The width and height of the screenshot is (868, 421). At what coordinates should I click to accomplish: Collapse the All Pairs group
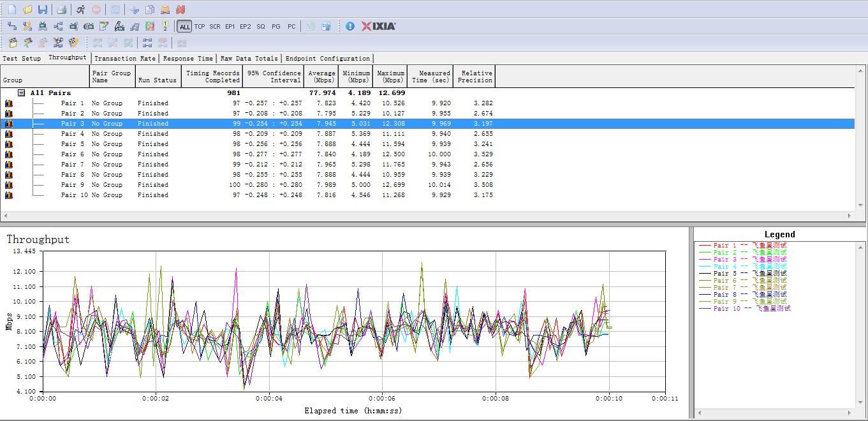pos(21,93)
